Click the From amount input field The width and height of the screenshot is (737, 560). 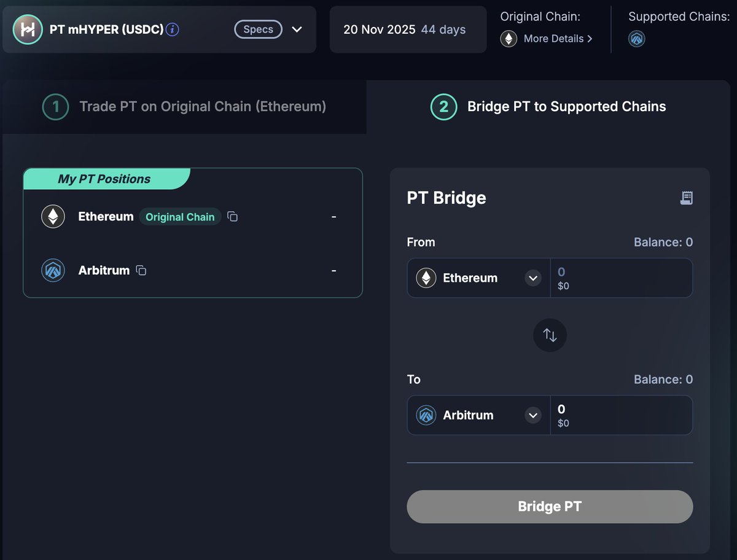click(x=621, y=278)
